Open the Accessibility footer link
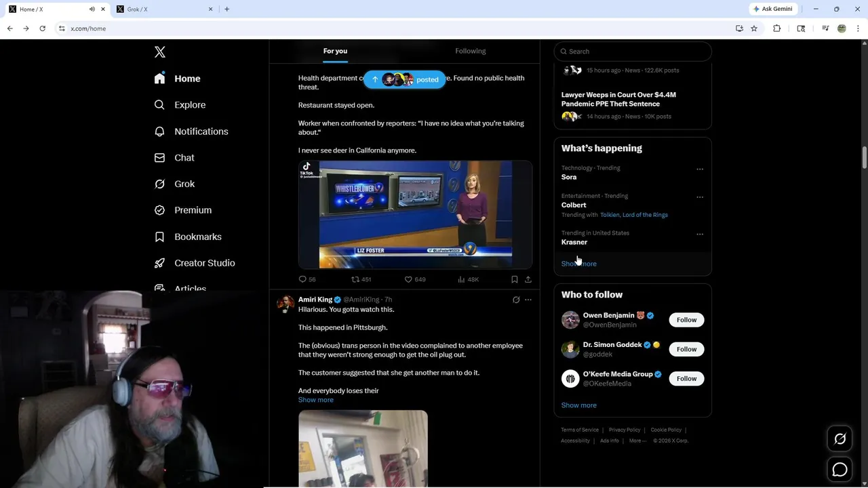The width and height of the screenshot is (868, 488). [x=576, y=441]
